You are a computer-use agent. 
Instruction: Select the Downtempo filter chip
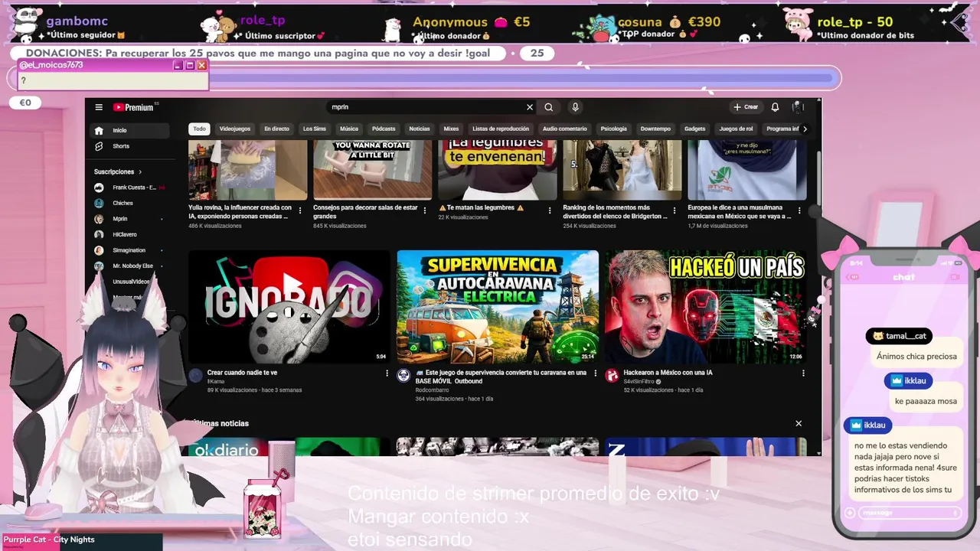[655, 129]
